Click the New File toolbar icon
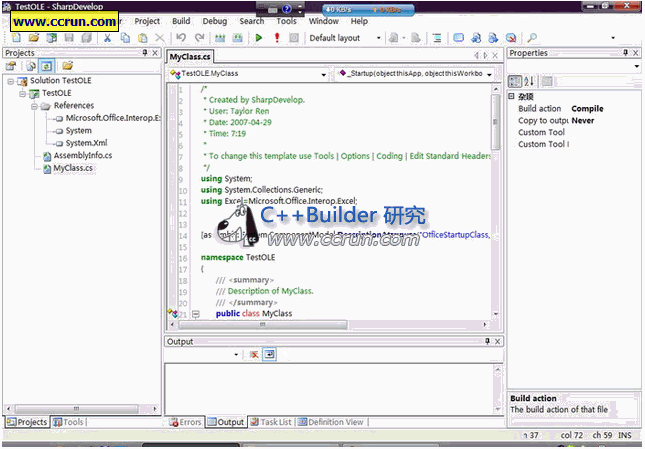 click(16, 38)
